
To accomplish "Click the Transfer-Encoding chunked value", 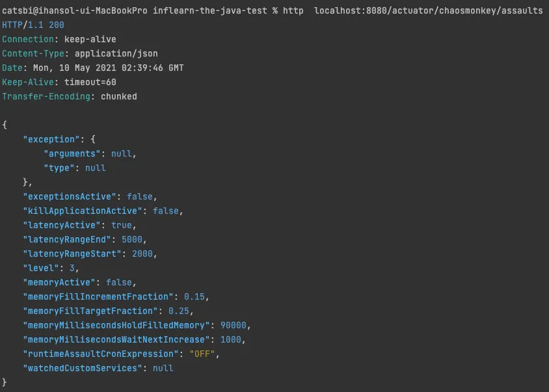I will click(118, 96).
